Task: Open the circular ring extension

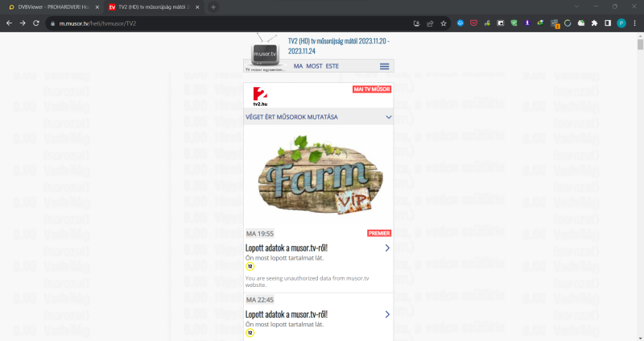Action: pyautogui.click(x=568, y=23)
